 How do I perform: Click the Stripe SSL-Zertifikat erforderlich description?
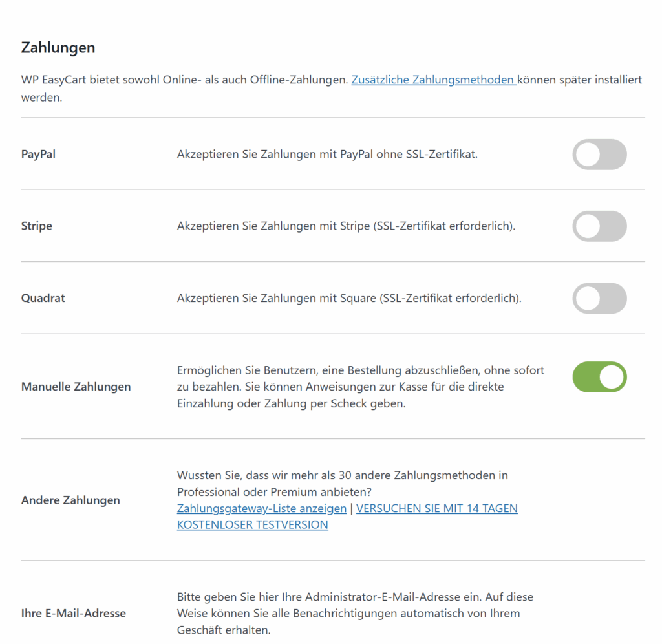pos(346,226)
